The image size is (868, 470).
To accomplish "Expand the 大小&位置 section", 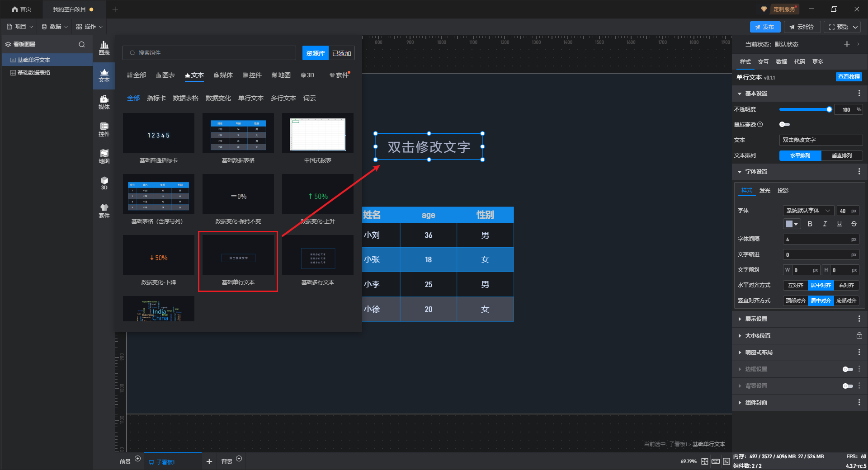I will [x=758, y=336].
